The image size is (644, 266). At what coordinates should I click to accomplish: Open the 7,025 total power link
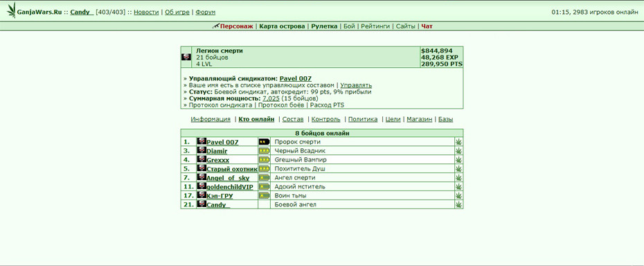pyautogui.click(x=271, y=98)
